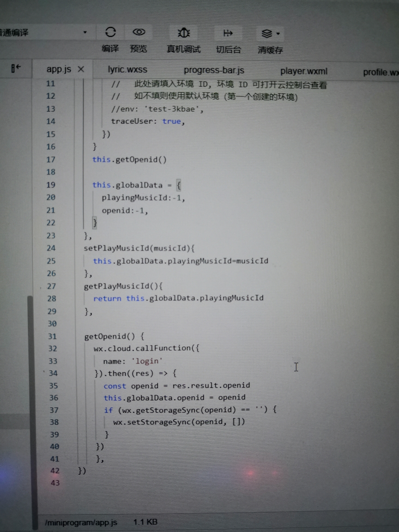The height and width of the screenshot is (532, 399).
Task: Click the wx.setStorageSync code line
Action: tap(179, 422)
